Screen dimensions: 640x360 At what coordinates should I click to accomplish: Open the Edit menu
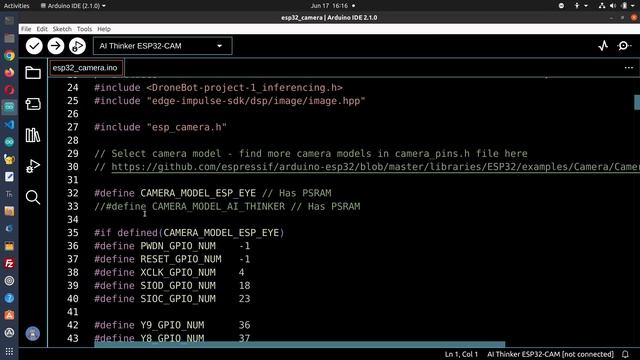tap(42, 29)
